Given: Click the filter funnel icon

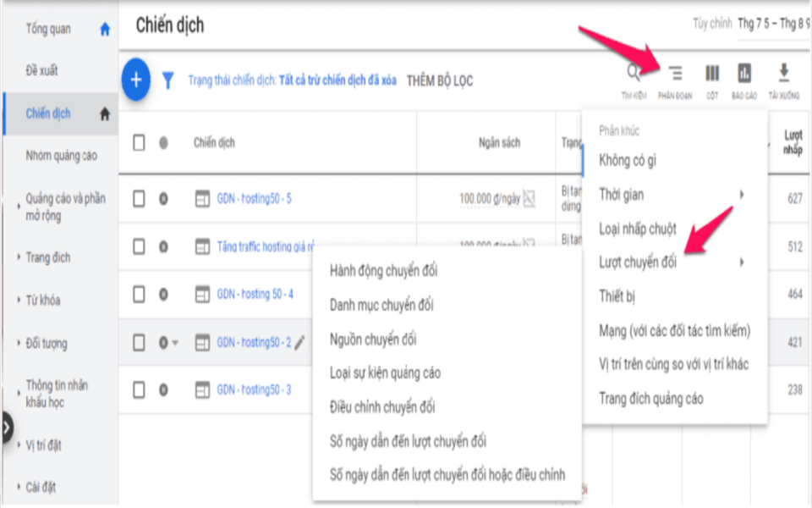Looking at the screenshot, I should (168, 80).
